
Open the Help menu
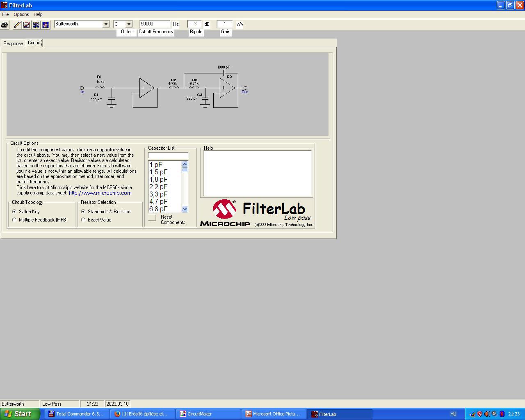pyautogui.click(x=38, y=14)
